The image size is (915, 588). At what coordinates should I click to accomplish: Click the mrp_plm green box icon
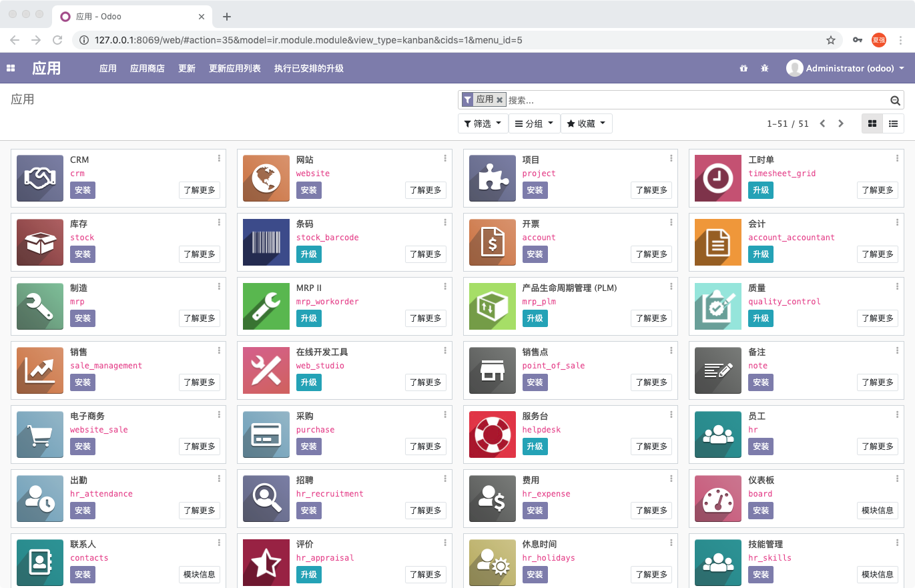(493, 306)
